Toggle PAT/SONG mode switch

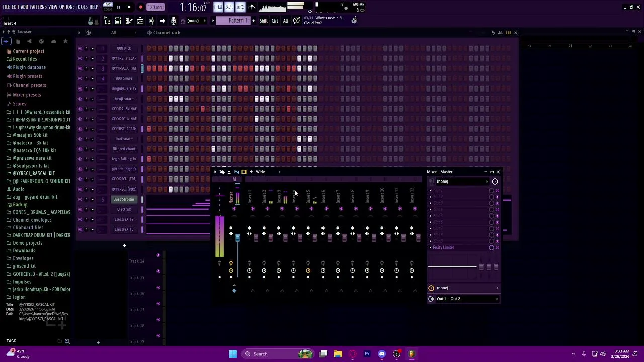click(x=108, y=7)
